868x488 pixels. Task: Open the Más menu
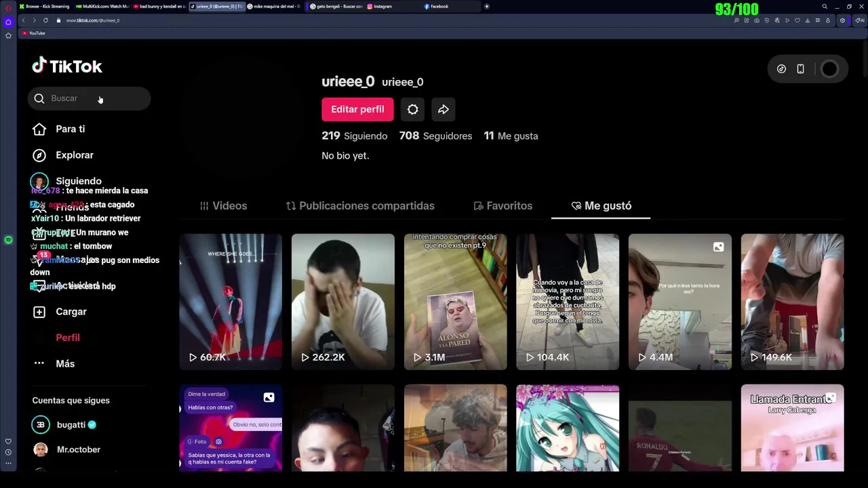(65, 364)
